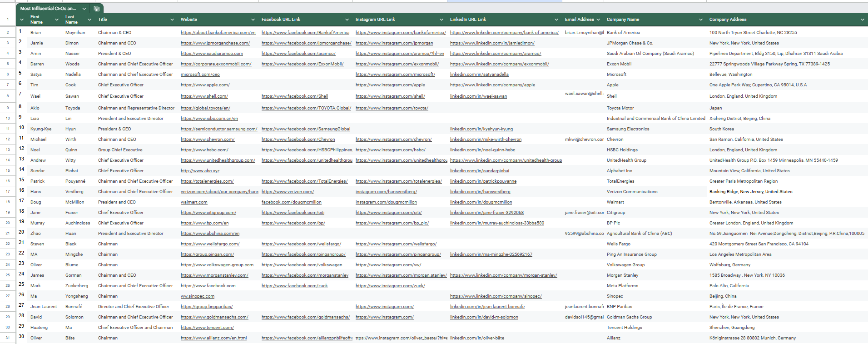
Task: Open the Facebook URL Link column dropdown
Action: pyautogui.click(x=347, y=20)
